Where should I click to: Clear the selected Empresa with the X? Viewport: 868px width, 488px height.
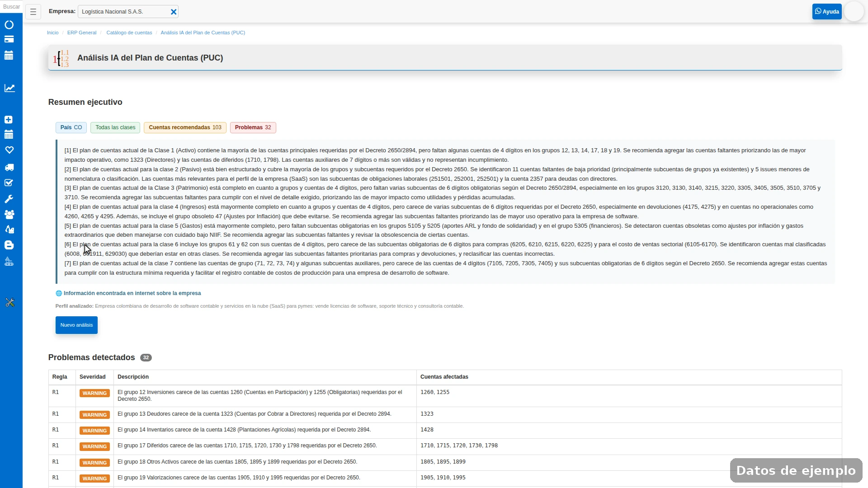(x=174, y=12)
